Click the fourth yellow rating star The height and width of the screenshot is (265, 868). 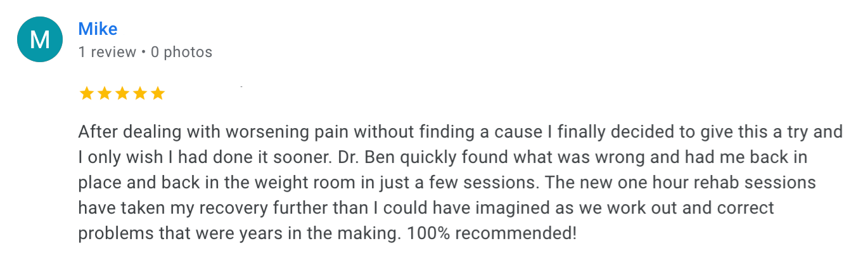point(139,94)
